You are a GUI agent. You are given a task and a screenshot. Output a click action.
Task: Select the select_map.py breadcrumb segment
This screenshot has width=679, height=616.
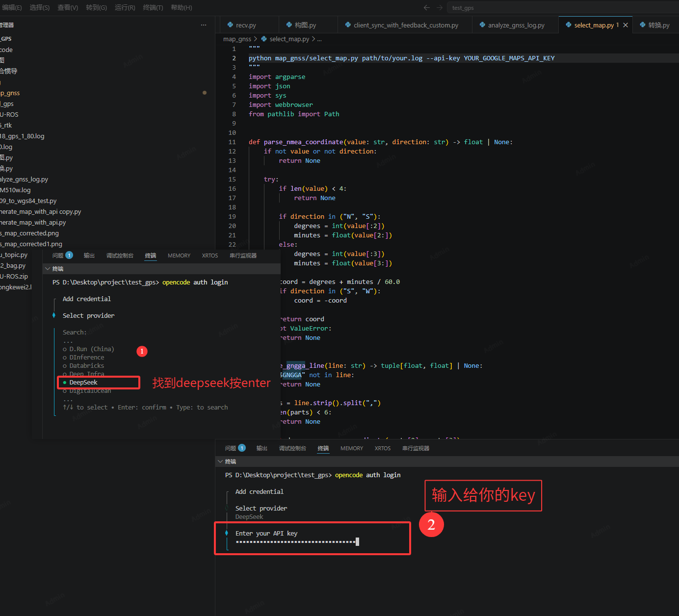point(289,39)
